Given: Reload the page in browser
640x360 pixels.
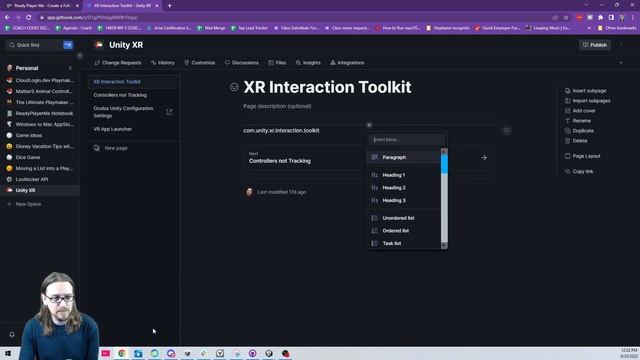Looking at the screenshot, I should 28,17.
